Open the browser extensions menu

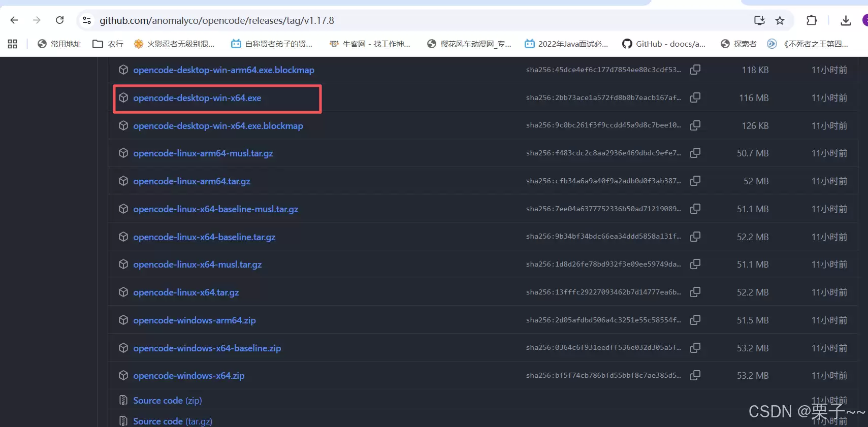coord(812,20)
